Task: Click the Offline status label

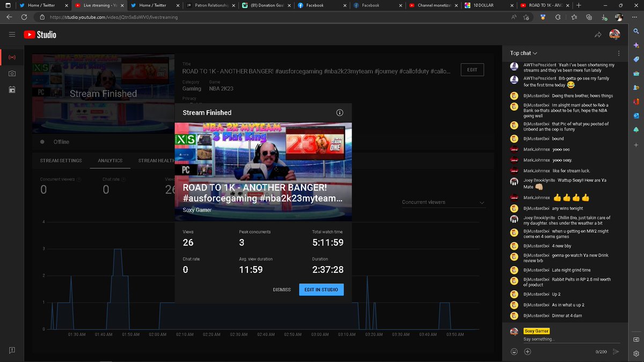Action: click(61, 142)
